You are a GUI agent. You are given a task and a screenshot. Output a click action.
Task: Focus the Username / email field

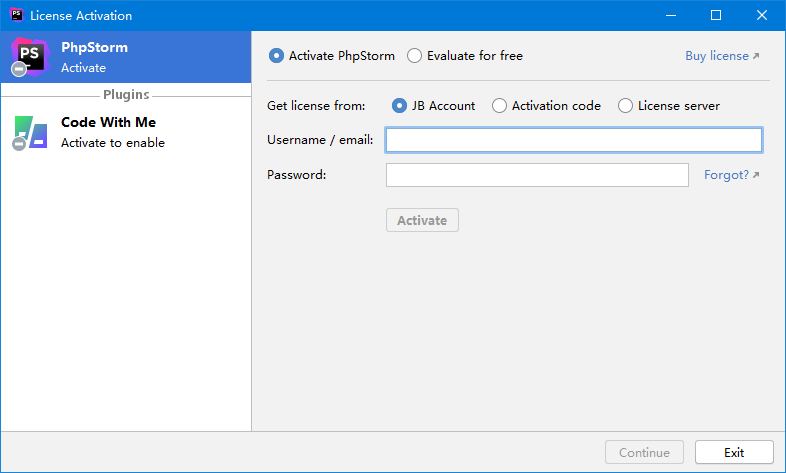pyautogui.click(x=573, y=140)
